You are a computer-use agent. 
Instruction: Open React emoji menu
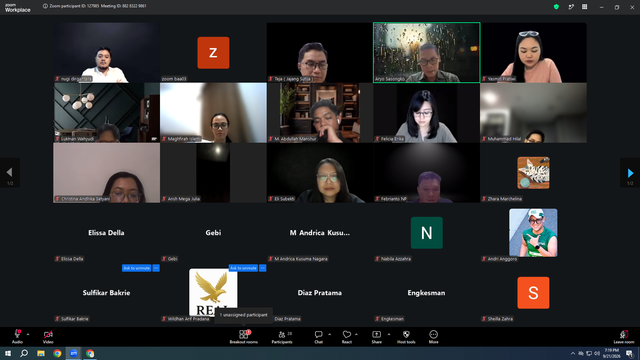point(347,337)
